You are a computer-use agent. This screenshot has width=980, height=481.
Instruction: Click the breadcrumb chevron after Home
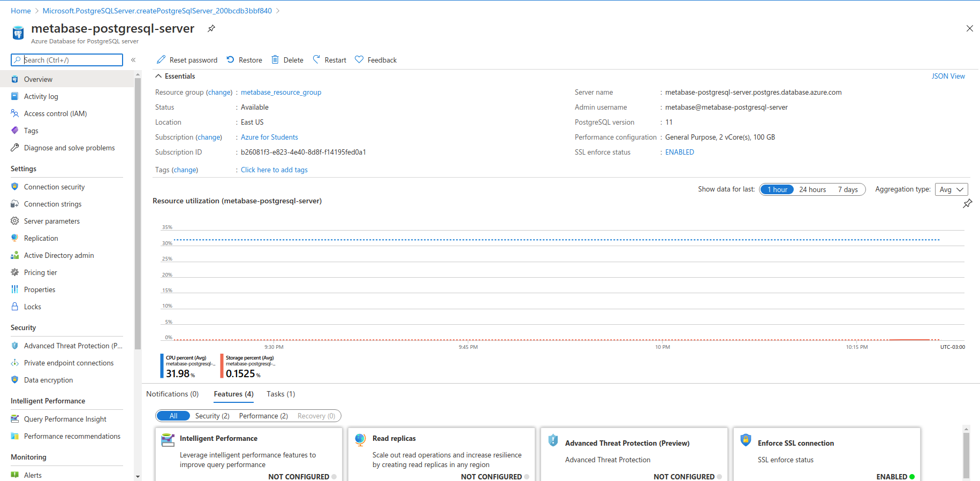click(37, 11)
